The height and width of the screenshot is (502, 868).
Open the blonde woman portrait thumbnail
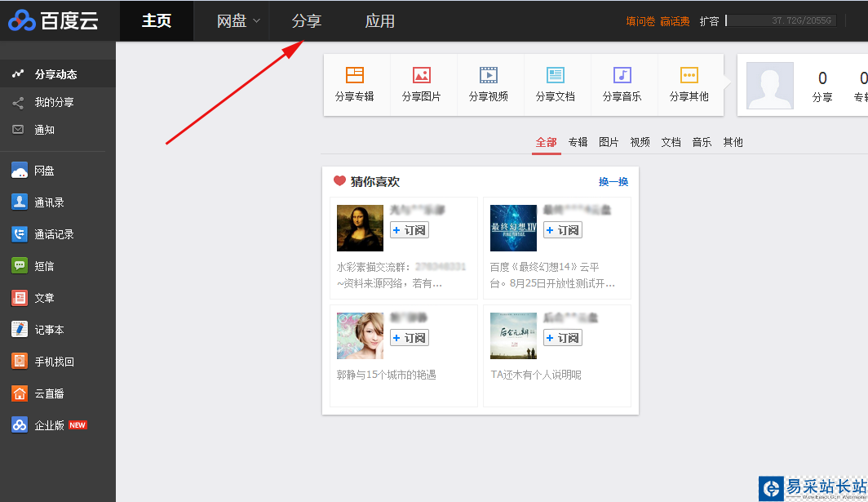(x=360, y=335)
